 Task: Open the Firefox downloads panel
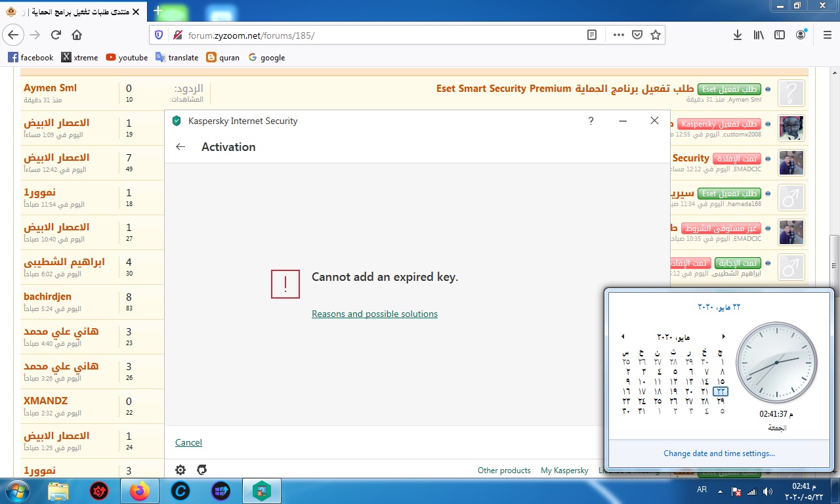(x=738, y=35)
